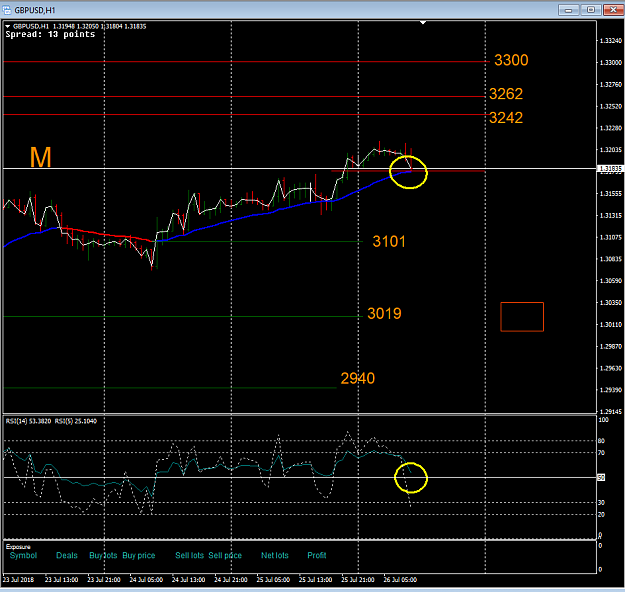Select the 3242 price level label
Viewport: 625px width, 592px height.
pos(506,118)
